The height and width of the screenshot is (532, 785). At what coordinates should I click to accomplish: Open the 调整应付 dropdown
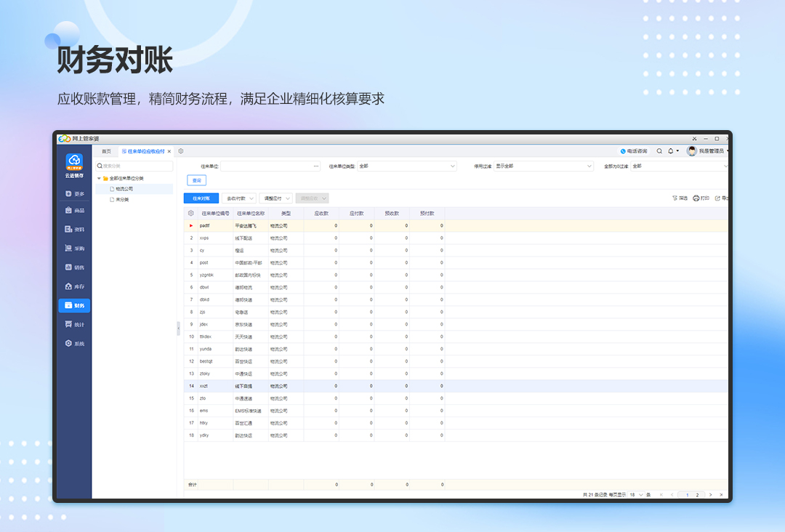click(x=275, y=198)
